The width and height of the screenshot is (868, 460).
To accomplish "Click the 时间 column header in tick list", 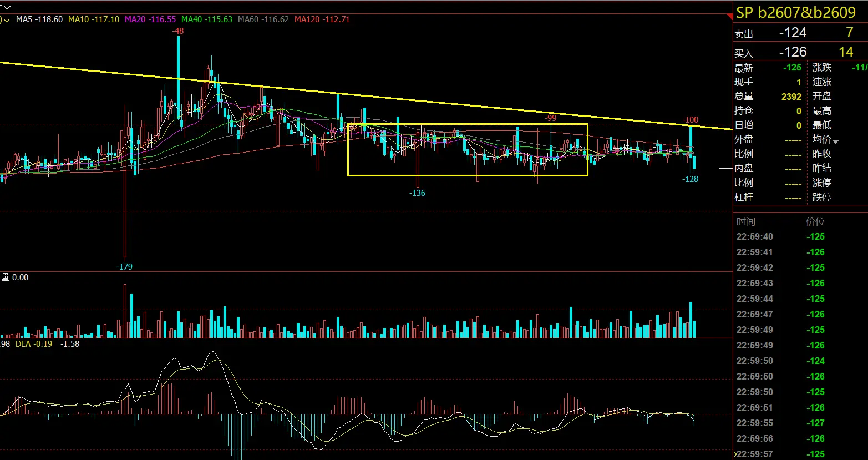I will click(x=746, y=221).
